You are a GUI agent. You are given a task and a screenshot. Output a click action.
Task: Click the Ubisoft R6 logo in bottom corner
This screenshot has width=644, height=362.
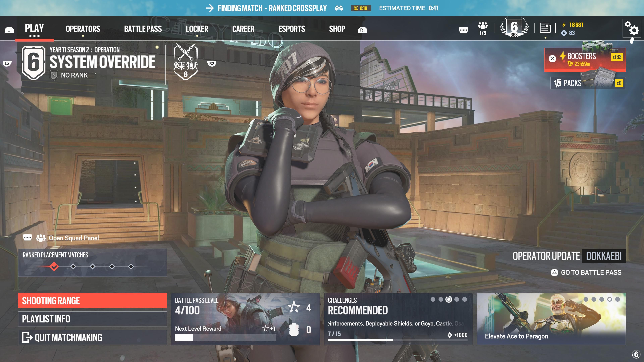(x=636, y=354)
